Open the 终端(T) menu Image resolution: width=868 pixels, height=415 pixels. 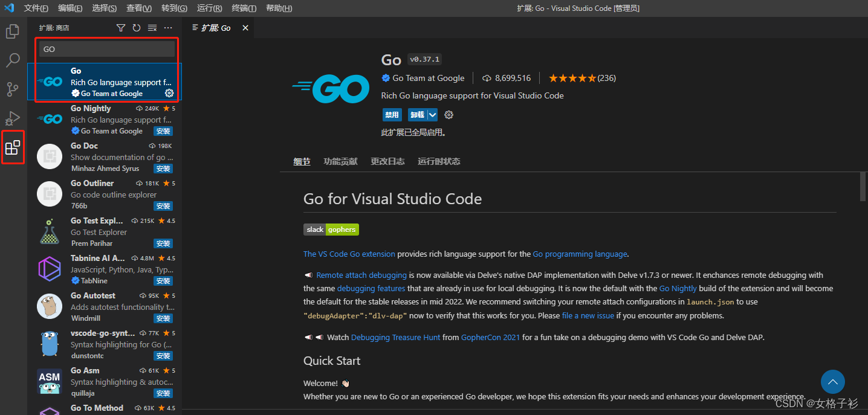244,8
